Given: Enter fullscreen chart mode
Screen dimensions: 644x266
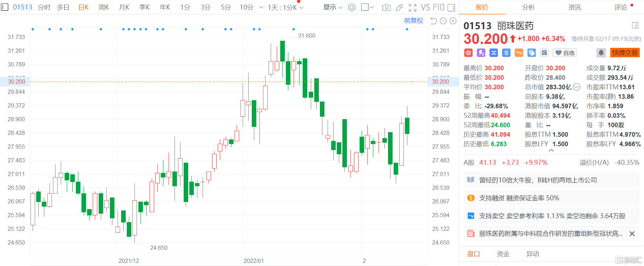Looking at the screenshot, I should coord(413,7).
